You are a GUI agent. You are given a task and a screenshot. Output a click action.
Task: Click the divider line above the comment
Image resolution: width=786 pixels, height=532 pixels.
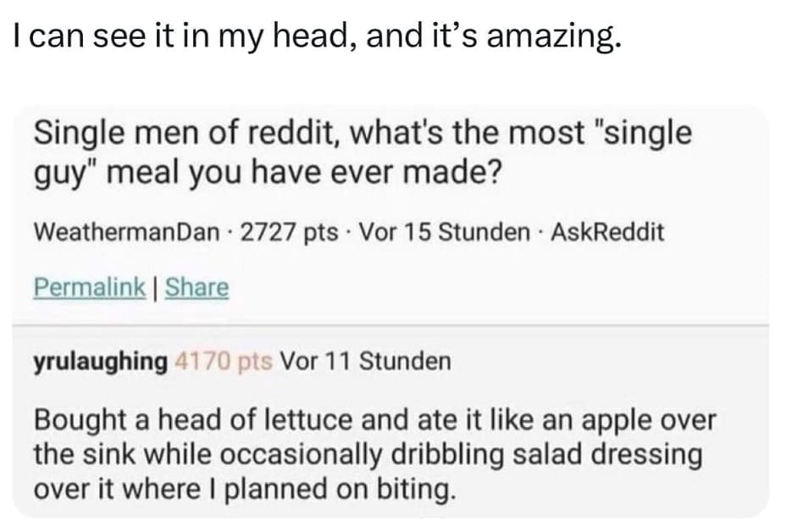tap(391, 324)
